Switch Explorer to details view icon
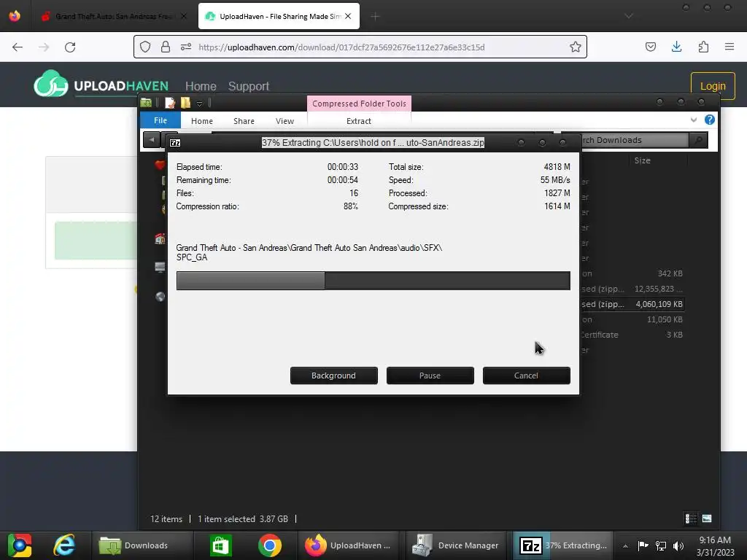 click(690, 518)
